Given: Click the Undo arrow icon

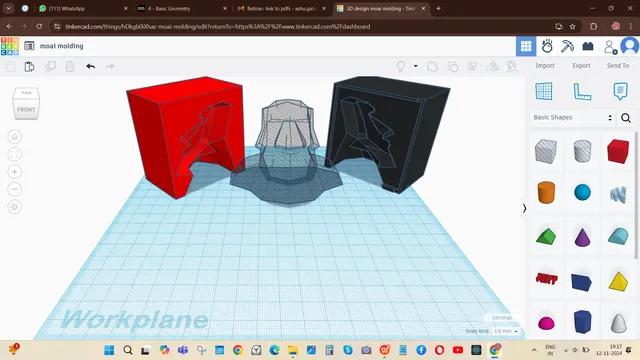Looking at the screenshot, I should point(91,66).
